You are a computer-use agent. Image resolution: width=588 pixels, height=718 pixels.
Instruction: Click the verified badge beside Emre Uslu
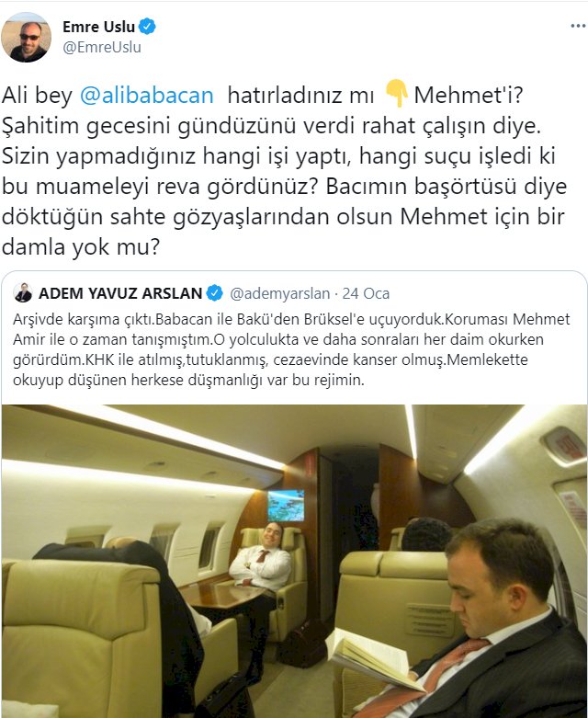(147, 27)
